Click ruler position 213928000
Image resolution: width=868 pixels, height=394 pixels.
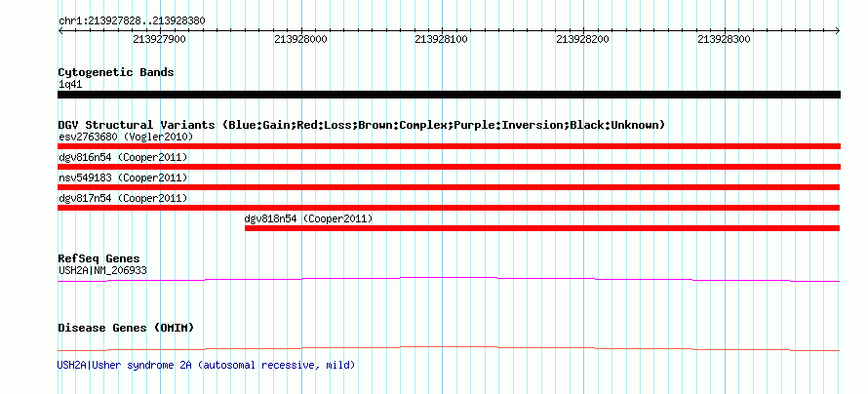[x=300, y=39]
